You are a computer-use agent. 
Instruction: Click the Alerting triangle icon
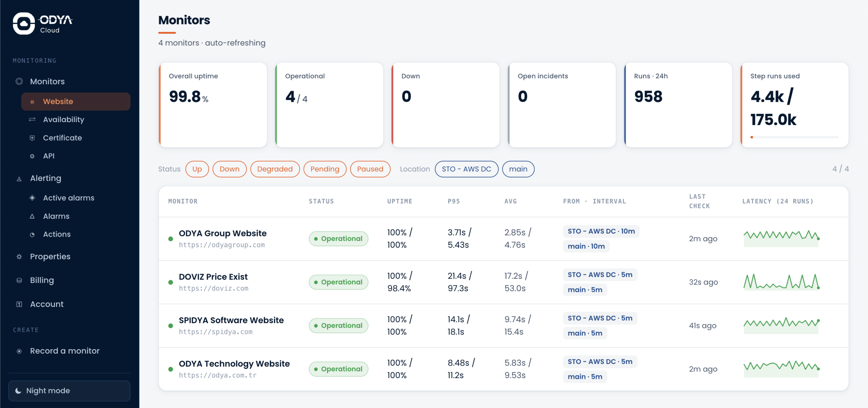(x=19, y=179)
